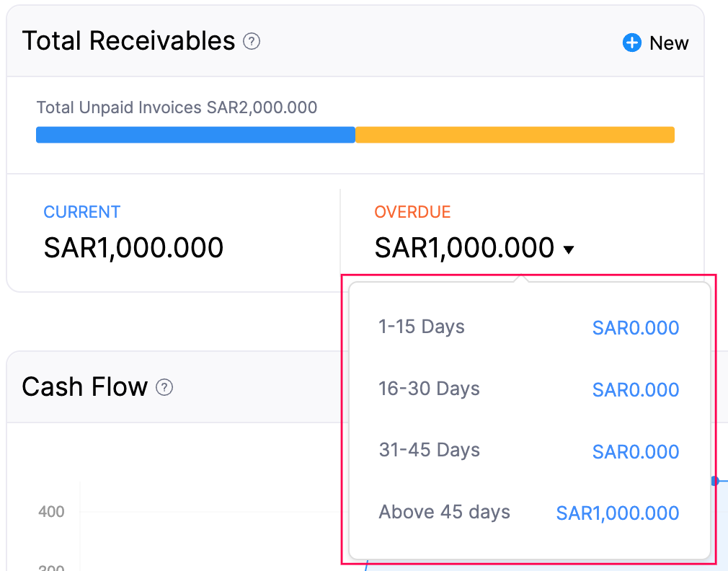Select the 31-45 Days SAR0.000 value

[x=636, y=451]
